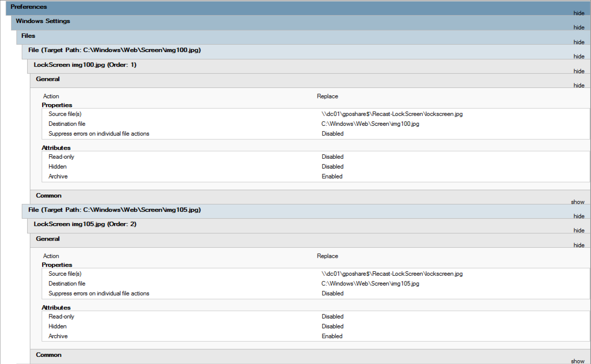Hide the first General section
This screenshot has width=591, height=364.
point(579,86)
